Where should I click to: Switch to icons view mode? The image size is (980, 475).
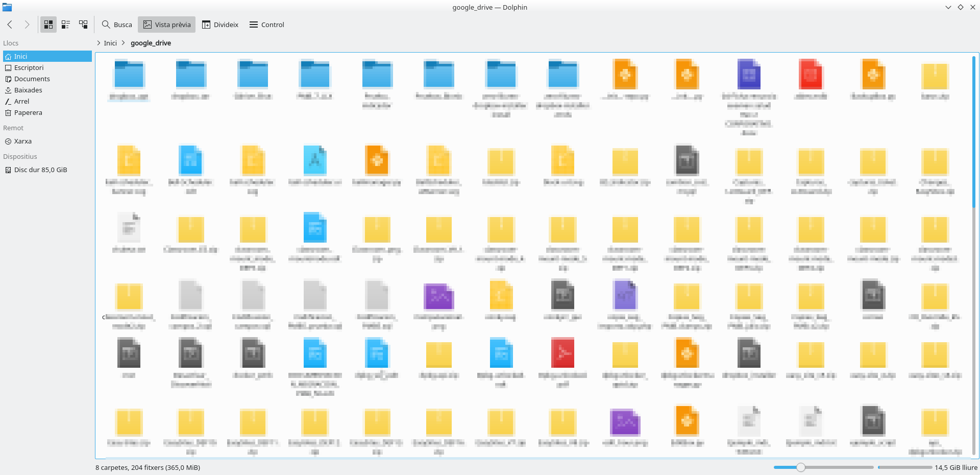[48, 25]
